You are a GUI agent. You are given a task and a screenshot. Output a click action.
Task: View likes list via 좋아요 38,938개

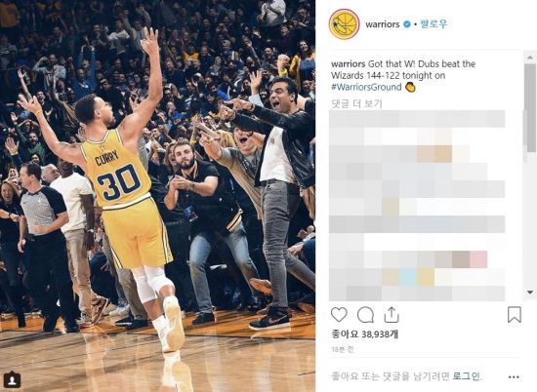coord(365,334)
